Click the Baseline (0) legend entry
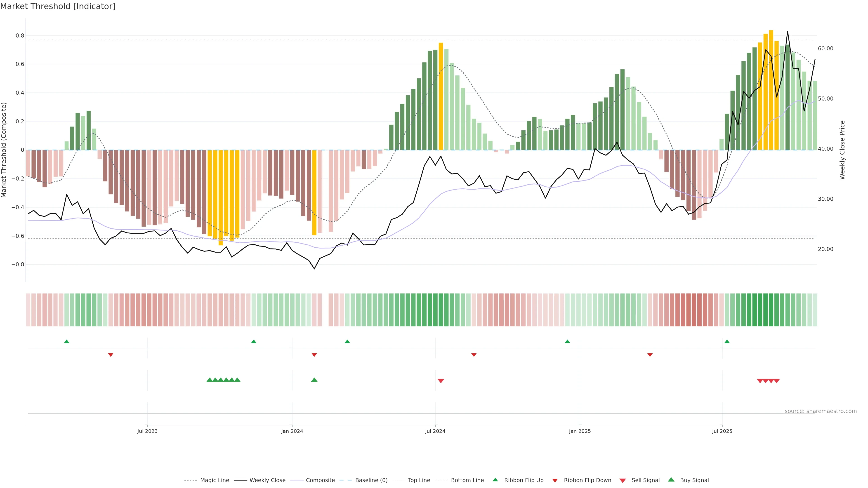Screen dimensions: 868x488 point(371,480)
